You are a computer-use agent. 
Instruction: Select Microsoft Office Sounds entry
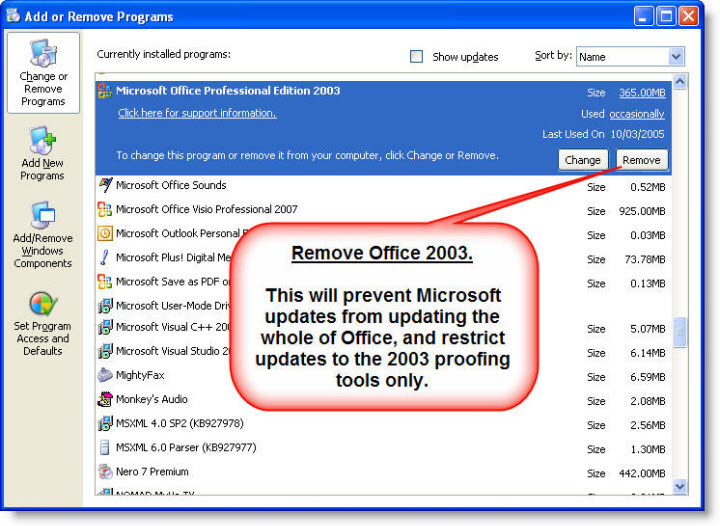383,185
